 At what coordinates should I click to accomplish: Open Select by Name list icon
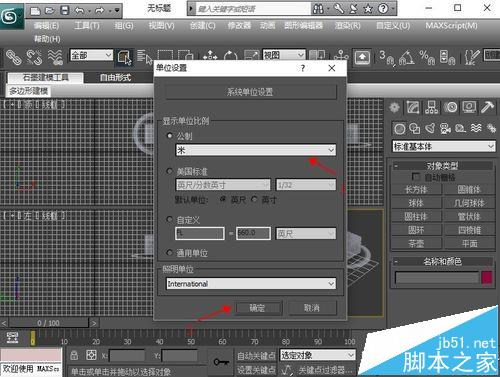144,57
